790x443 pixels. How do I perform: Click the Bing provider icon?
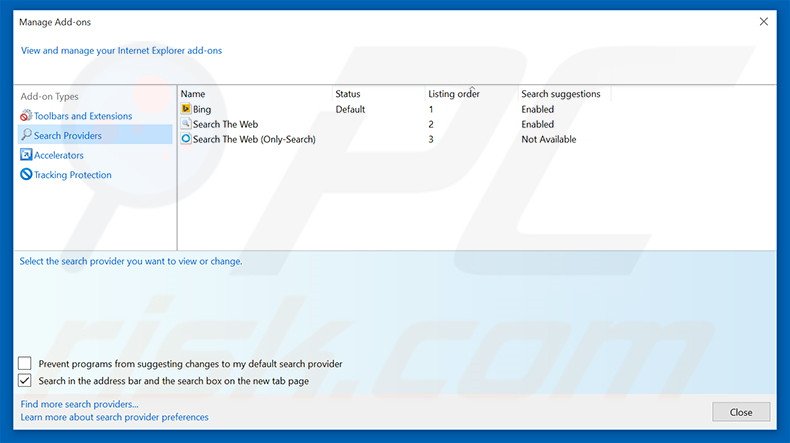point(186,109)
